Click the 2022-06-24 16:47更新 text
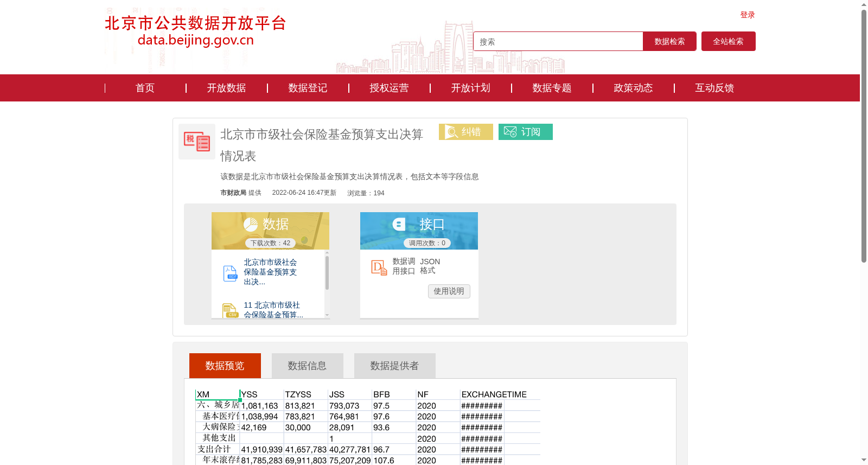Viewport: 868px width, 465px height. point(304,193)
